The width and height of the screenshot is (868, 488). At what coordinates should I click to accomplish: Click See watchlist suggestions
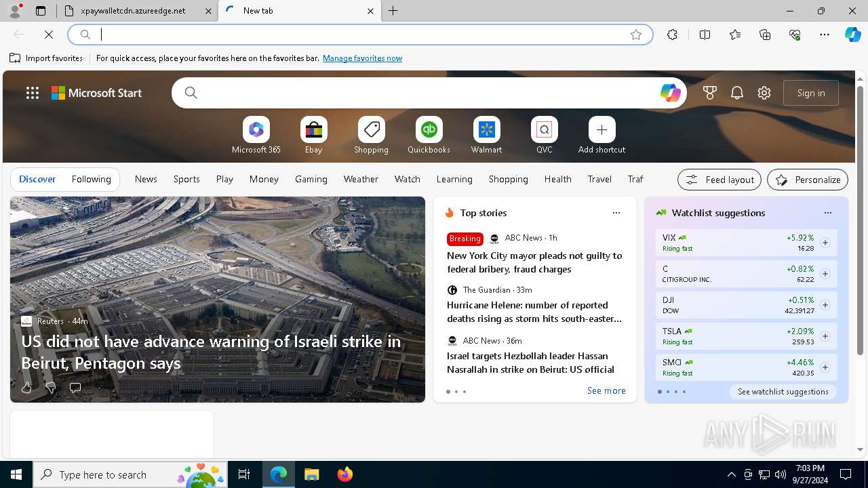point(783,391)
